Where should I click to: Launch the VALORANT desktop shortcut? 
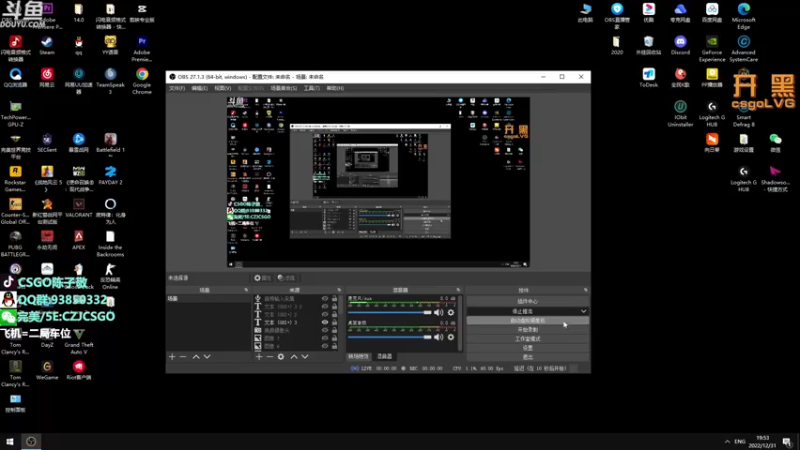tap(79, 208)
